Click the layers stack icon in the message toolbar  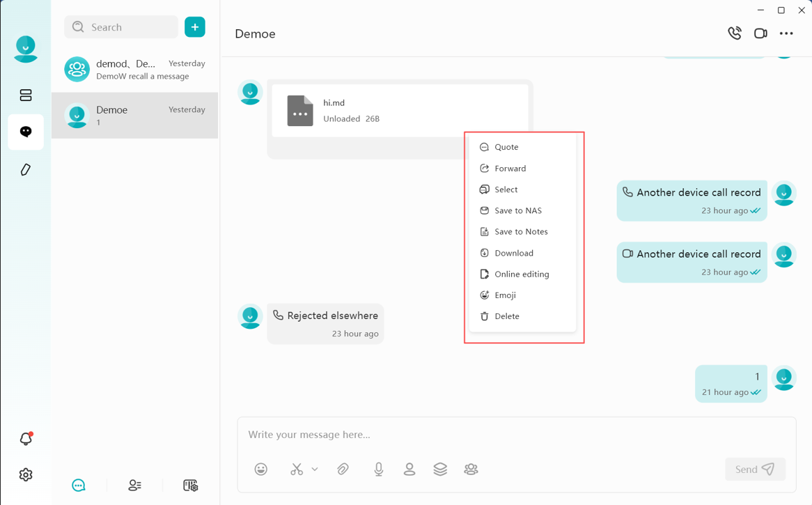click(x=440, y=469)
